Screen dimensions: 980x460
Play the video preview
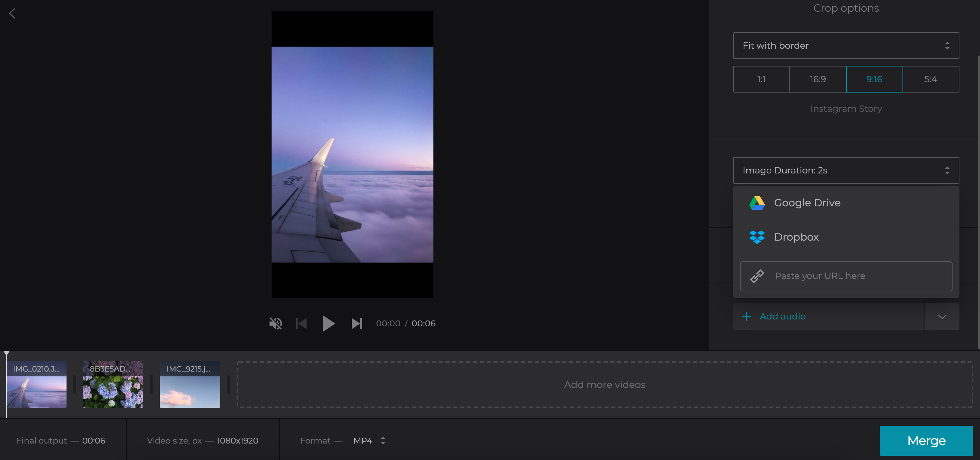pyautogui.click(x=329, y=324)
